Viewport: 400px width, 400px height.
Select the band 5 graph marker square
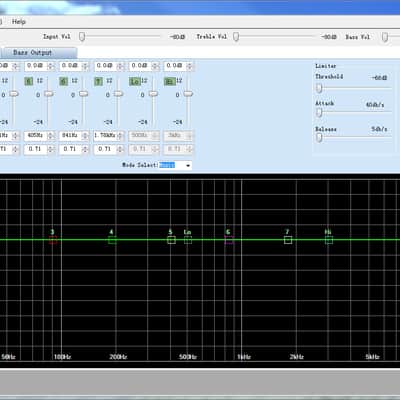[171, 240]
